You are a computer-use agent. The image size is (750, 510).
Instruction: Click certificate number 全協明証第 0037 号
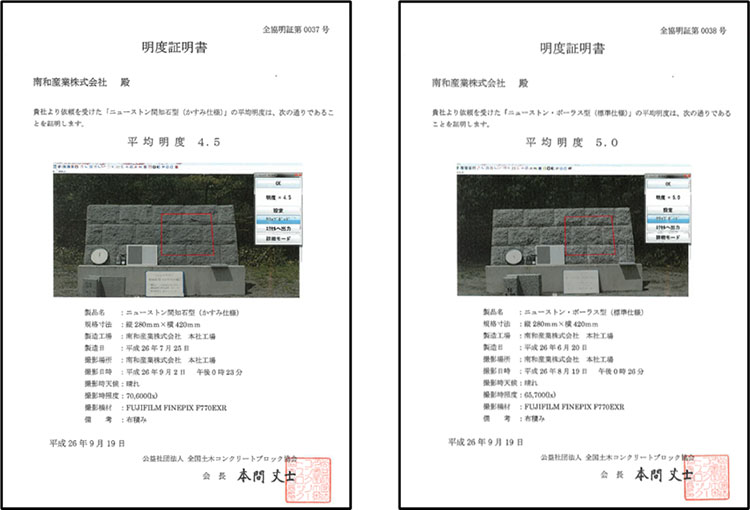pyautogui.click(x=296, y=30)
